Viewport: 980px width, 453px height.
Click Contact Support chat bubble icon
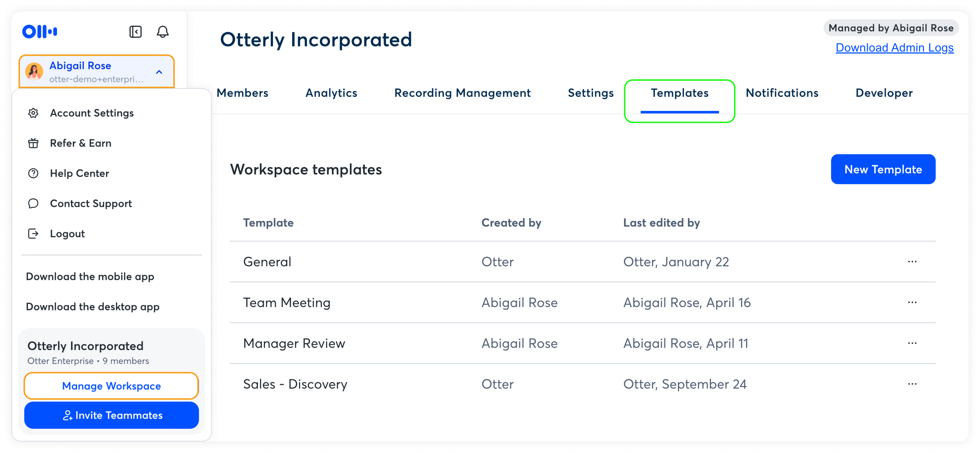pos(33,203)
